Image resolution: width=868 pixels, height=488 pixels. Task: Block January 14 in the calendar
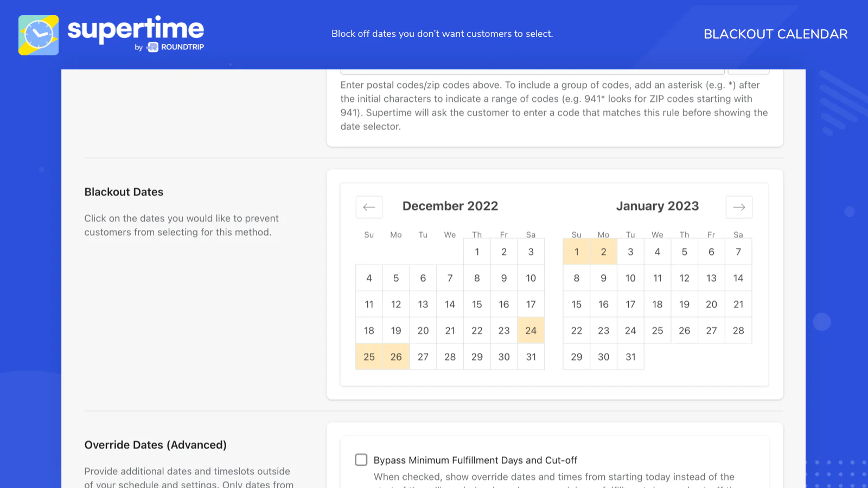738,278
